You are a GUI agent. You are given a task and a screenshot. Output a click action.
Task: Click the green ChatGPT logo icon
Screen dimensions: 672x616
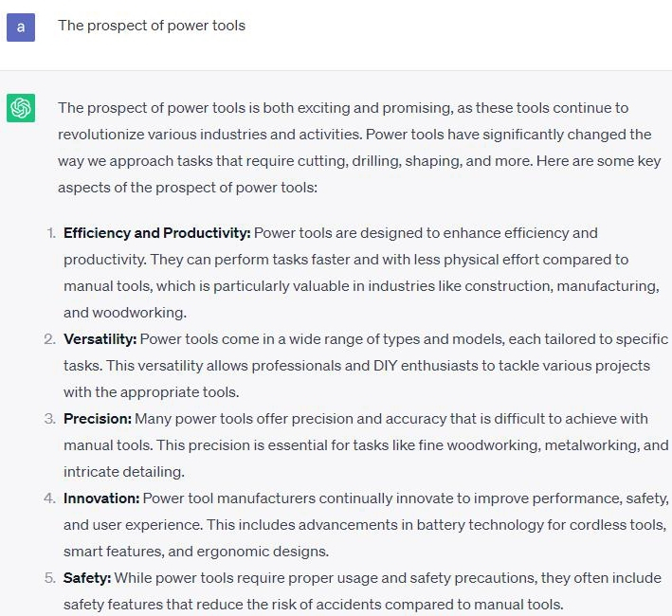(21, 109)
